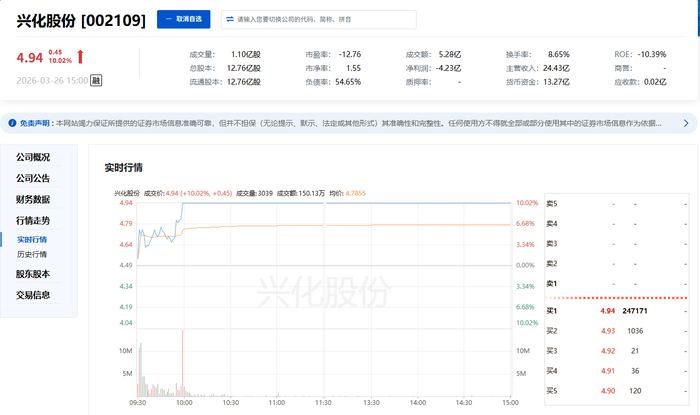Click the 卖5 order book label
Image resolution: width=700 pixels, height=415 pixels.
[552, 204]
